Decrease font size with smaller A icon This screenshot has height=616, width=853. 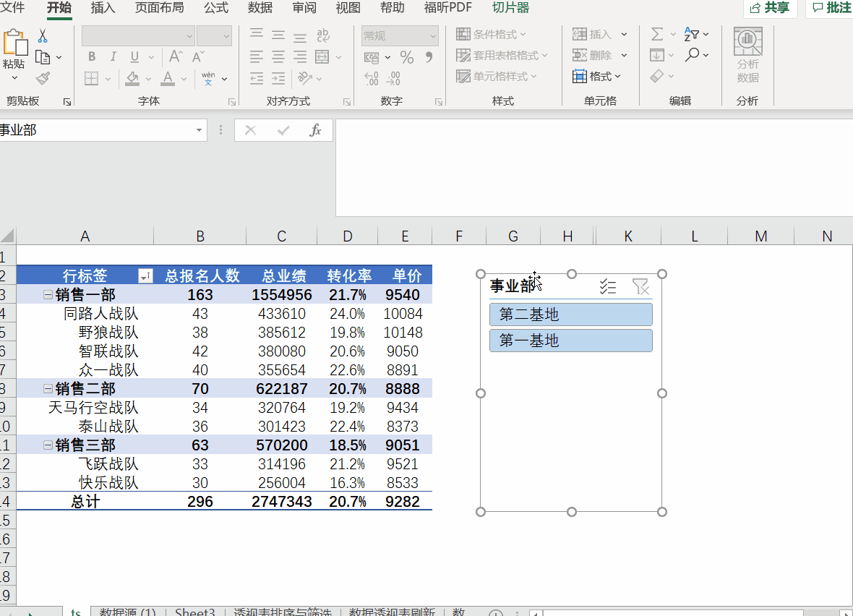(198, 56)
